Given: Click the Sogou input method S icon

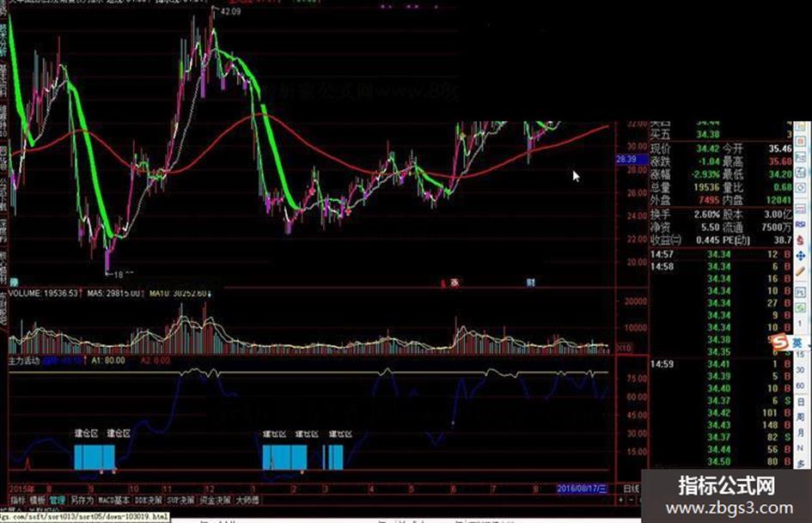Looking at the screenshot, I should point(779,341).
